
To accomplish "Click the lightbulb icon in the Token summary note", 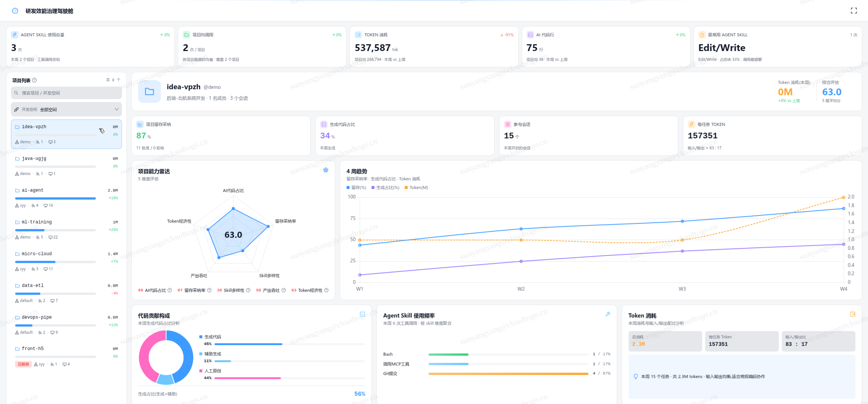I will pyautogui.click(x=636, y=376).
